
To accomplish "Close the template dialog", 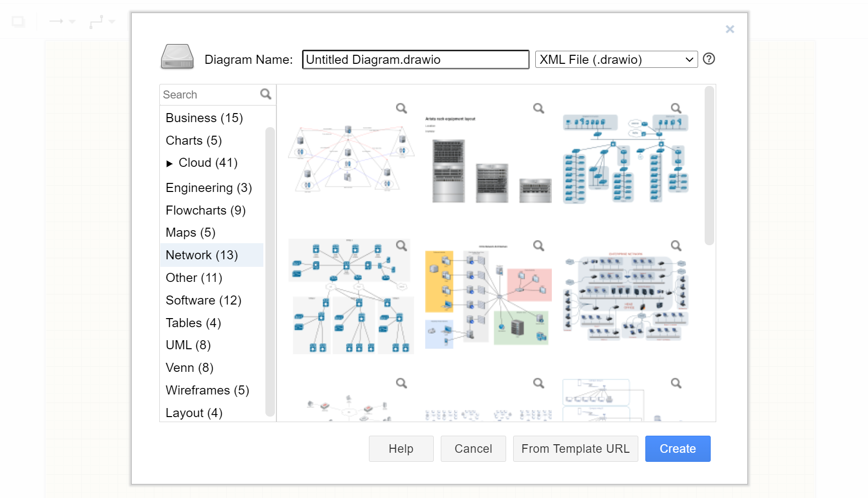I will point(730,29).
